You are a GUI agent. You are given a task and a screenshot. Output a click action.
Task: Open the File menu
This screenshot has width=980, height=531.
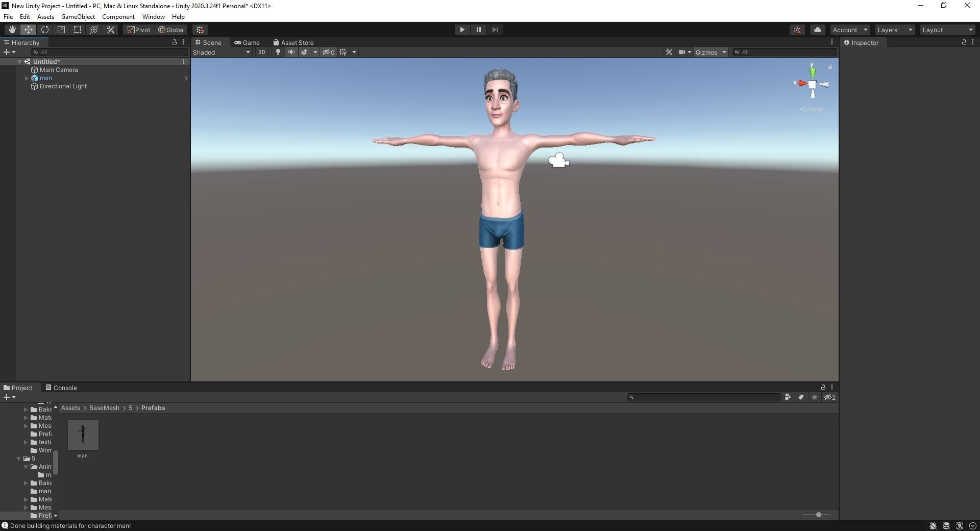(8, 17)
